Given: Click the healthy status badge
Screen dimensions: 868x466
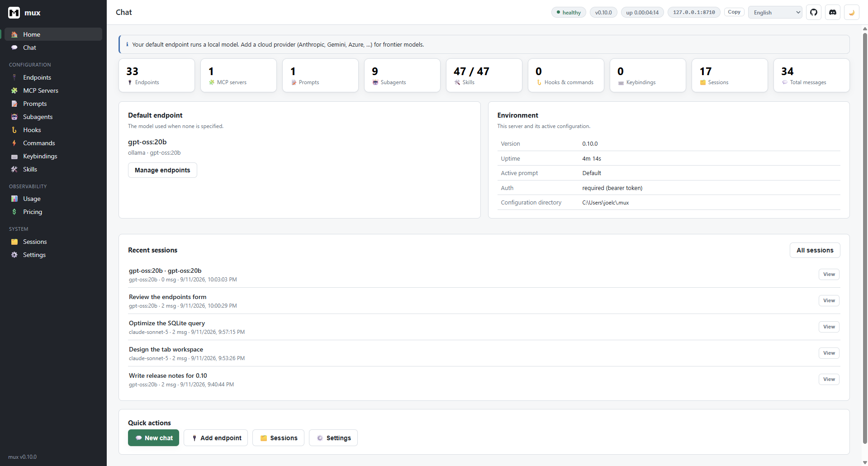Looking at the screenshot, I should point(569,12).
